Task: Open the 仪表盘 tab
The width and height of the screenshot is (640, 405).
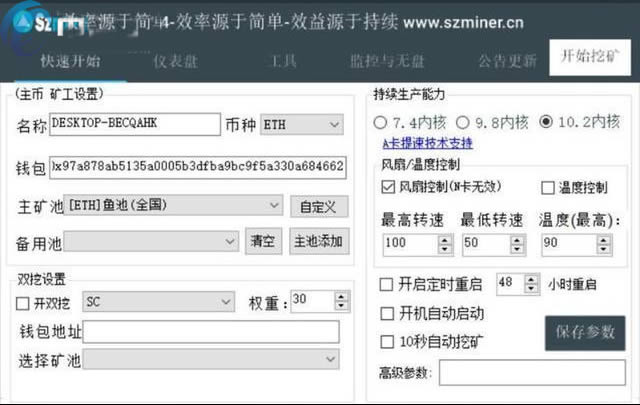Action: 176,61
